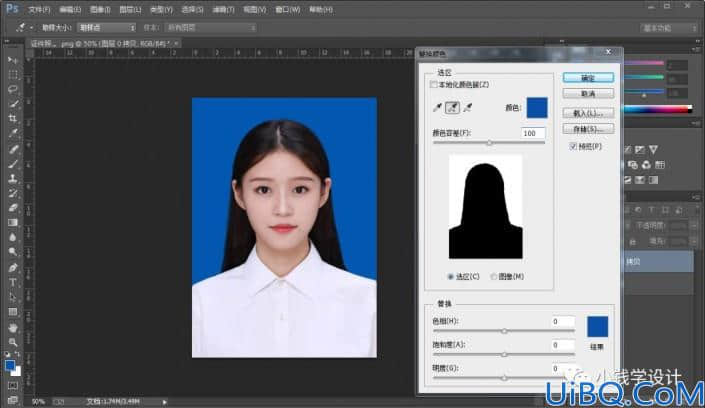This screenshot has height=408, width=705.
Task: Select the Blur tool
Action: coord(13,238)
